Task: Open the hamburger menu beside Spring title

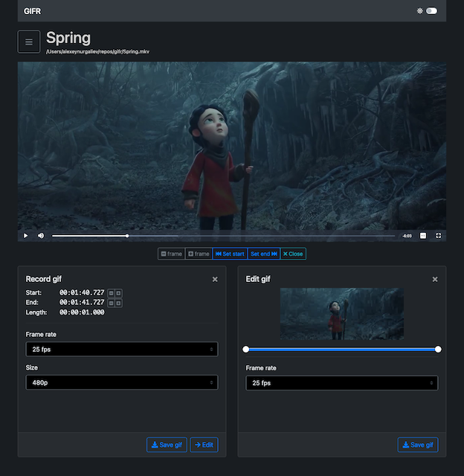Action: (x=29, y=42)
